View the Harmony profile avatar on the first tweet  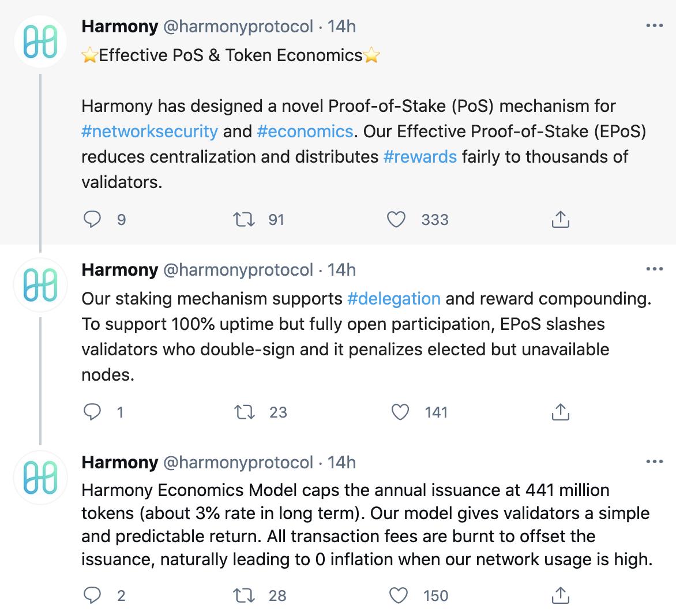pyautogui.click(x=40, y=40)
